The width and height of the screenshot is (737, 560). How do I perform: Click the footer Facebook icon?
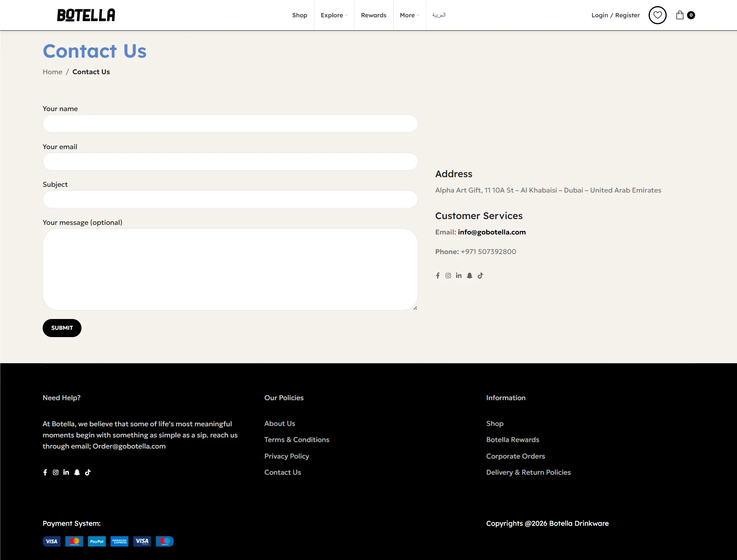(x=45, y=472)
